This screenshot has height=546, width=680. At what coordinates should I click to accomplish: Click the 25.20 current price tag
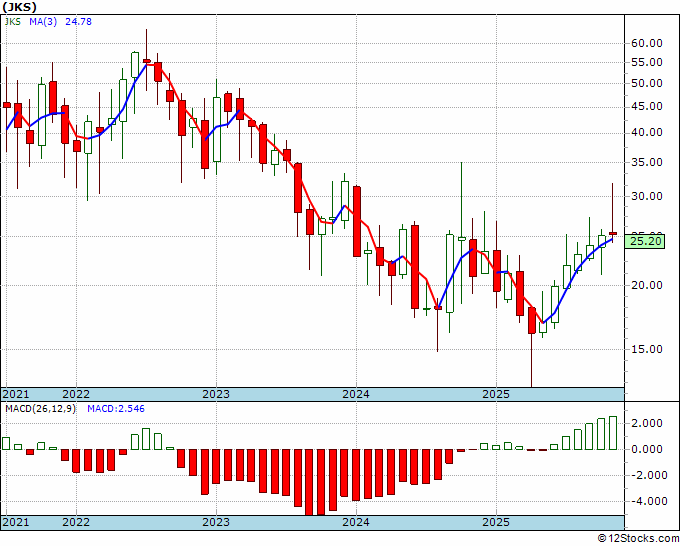point(645,241)
